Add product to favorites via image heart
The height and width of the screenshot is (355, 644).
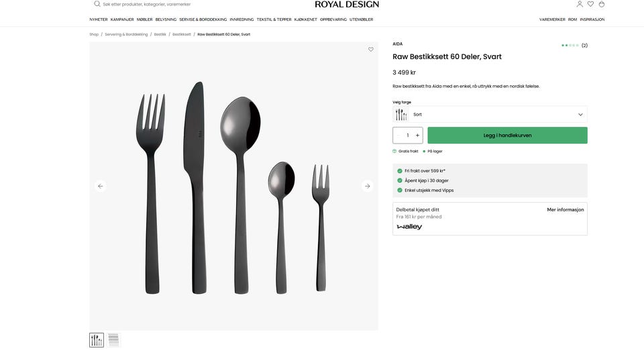coord(371,49)
